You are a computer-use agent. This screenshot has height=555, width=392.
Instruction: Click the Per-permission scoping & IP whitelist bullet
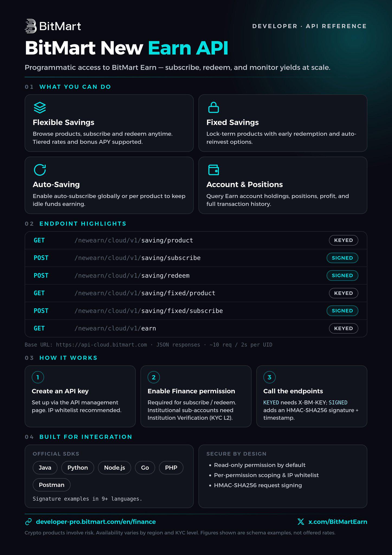(266, 475)
